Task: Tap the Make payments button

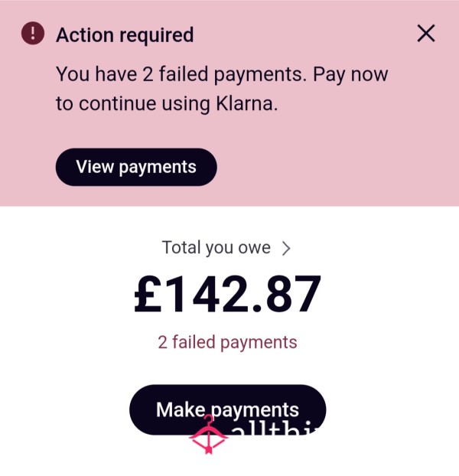Action: click(x=227, y=409)
